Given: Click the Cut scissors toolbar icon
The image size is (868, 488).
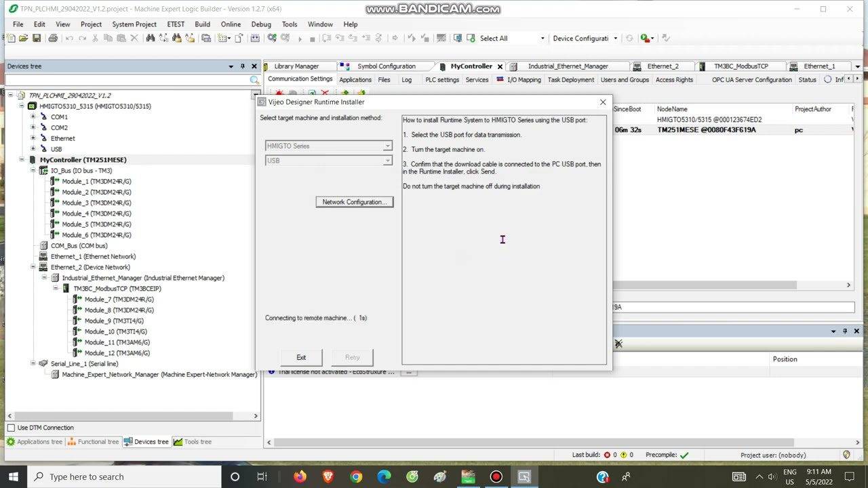Looking at the screenshot, I should [95, 39].
